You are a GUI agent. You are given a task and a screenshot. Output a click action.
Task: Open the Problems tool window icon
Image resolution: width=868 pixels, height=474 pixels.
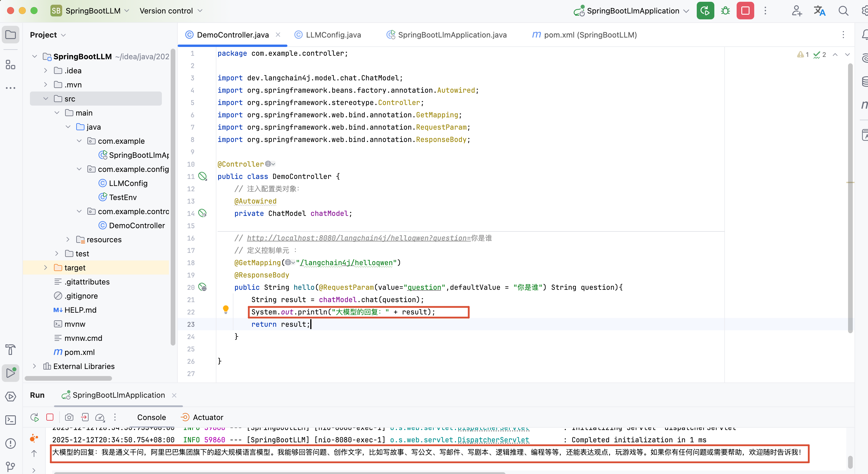[11, 443]
